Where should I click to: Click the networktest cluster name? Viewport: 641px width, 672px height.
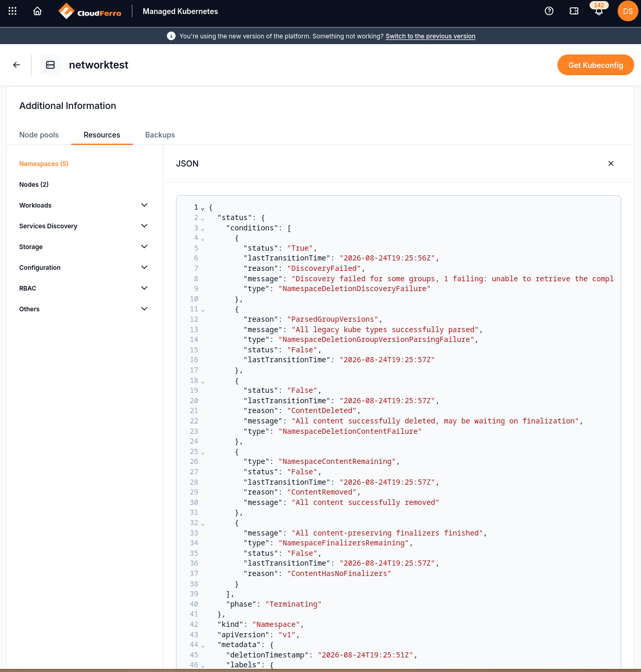coord(99,65)
